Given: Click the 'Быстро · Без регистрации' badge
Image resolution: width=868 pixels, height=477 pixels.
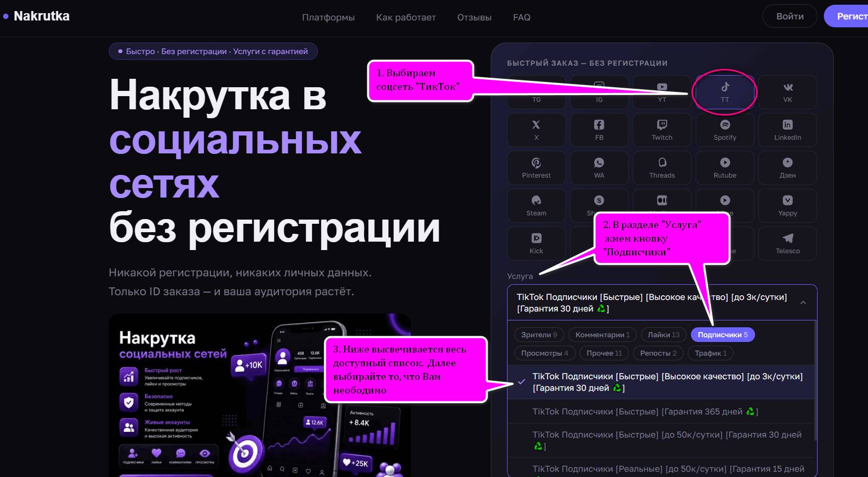Looking at the screenshot, I should click(213, 51).
